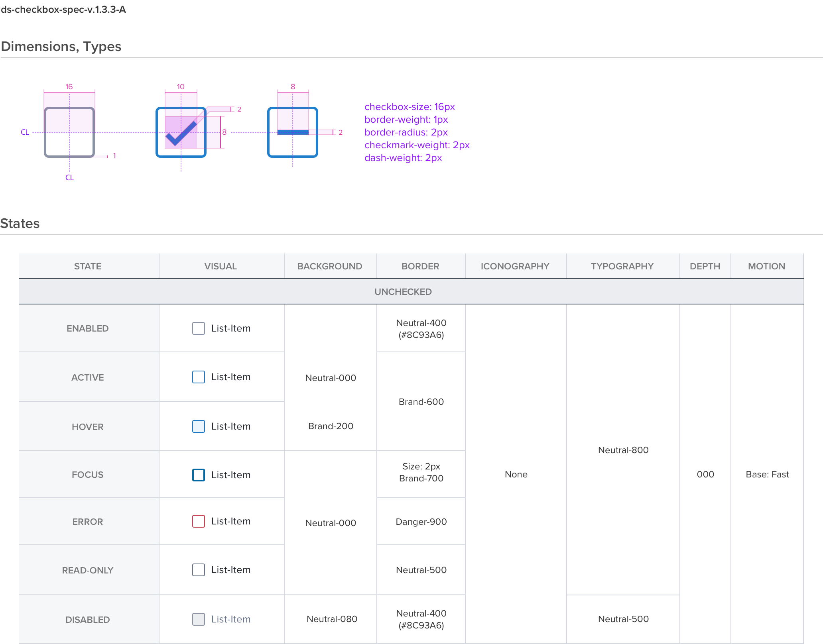Click the BORDER column header
This screenshot has width=823, height=644.
[420, 266]
